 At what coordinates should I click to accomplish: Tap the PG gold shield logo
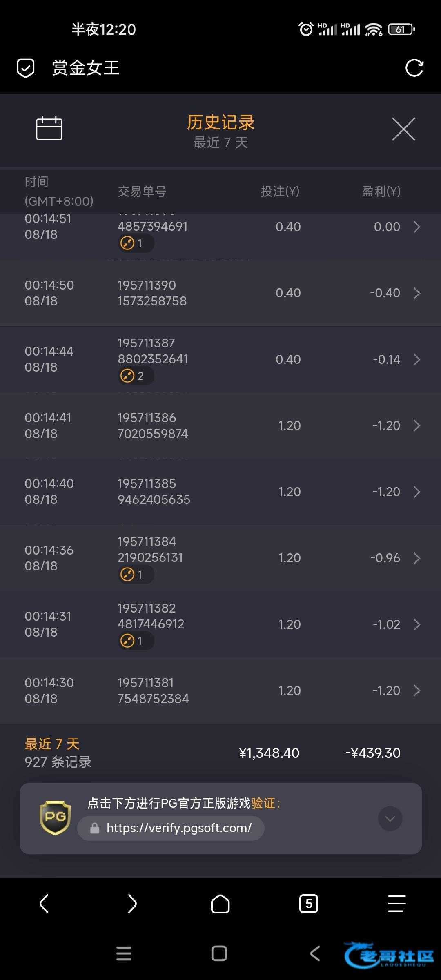pyautogui.click(x=55, y=818)
